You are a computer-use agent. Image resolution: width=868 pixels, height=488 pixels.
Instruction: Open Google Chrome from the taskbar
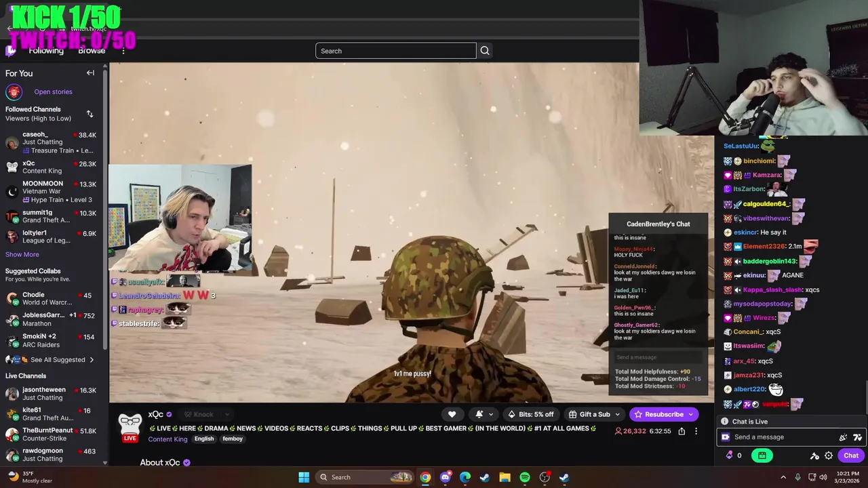[x=425, y=477]
